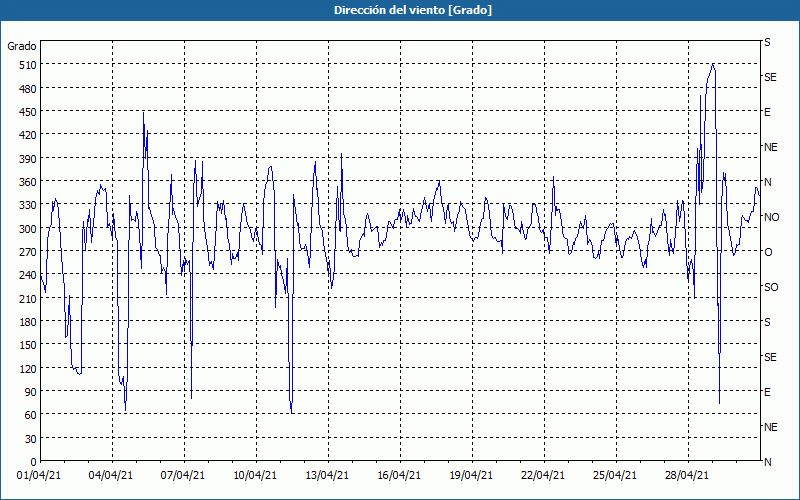
Task: Click the 390 left-axis value
Action: (28, 159)
